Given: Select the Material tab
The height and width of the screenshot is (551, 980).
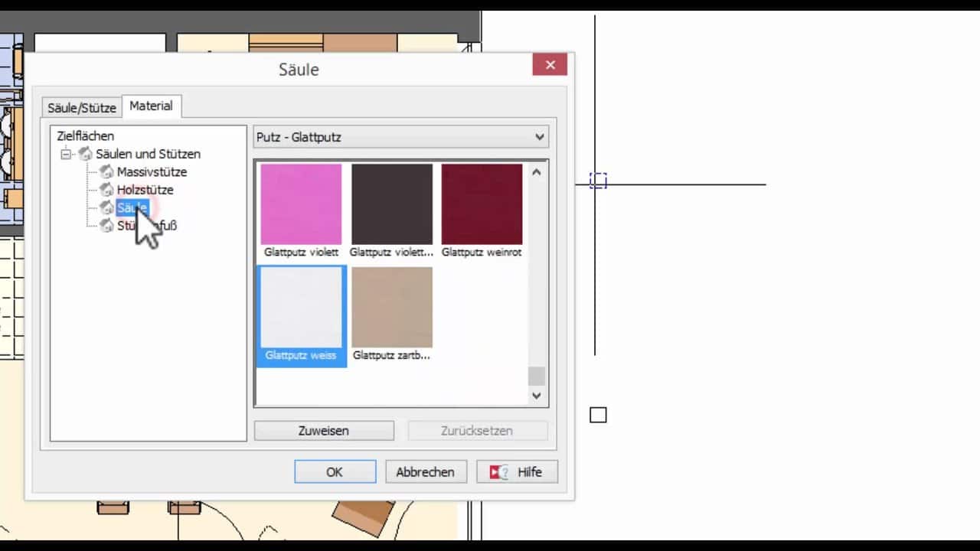Looking at the screenshot, I should click(x=151, y=106).
